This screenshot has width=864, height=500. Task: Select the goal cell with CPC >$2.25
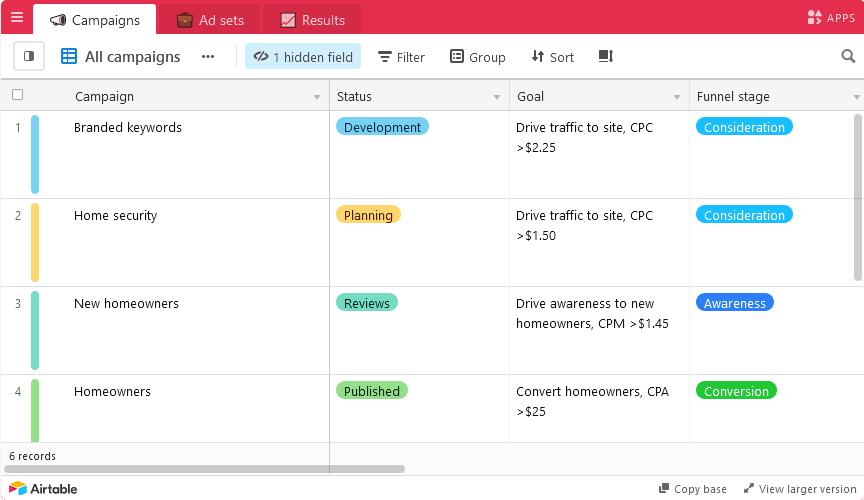tap(600, 154)
